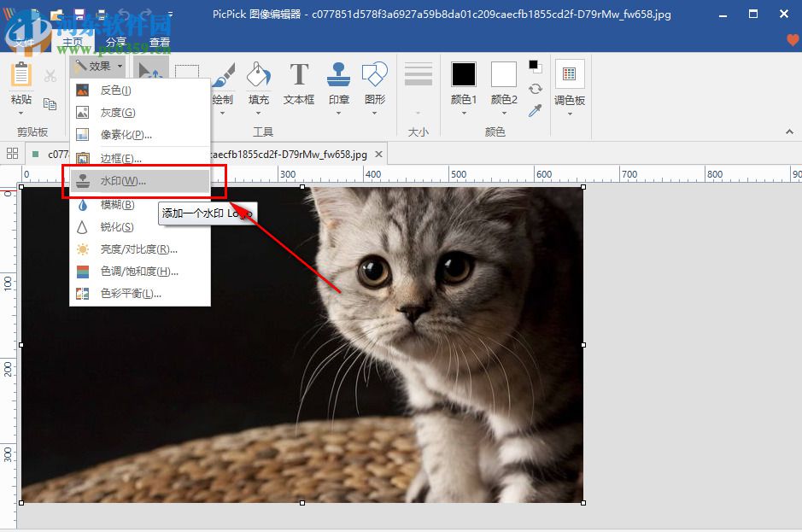This screenshot has height=532, width=802.
Task: Click the Redo arrow in title bar
Action: pyautogui.click(x=146, y=14)
